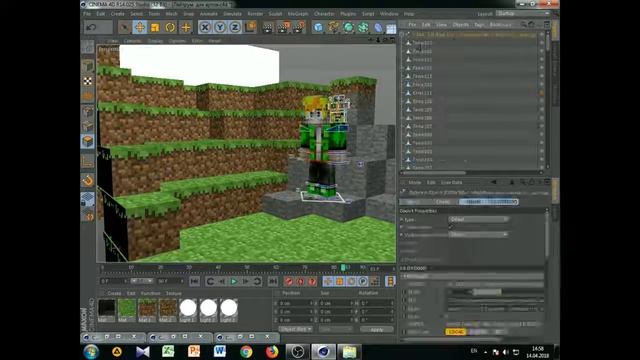Click Render to Picture Viewer icon
The height and width of the screenshot is (360, 640).
tap(283, 27)
